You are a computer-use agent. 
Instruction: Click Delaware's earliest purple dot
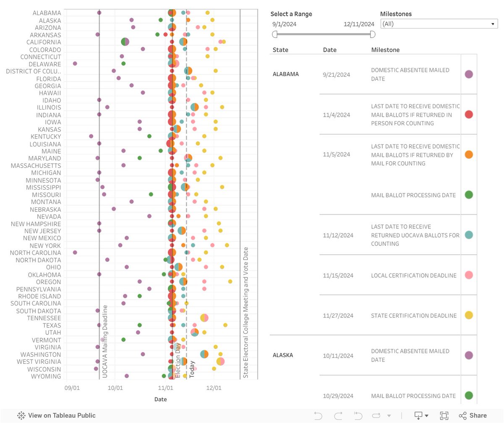[75, 64]
